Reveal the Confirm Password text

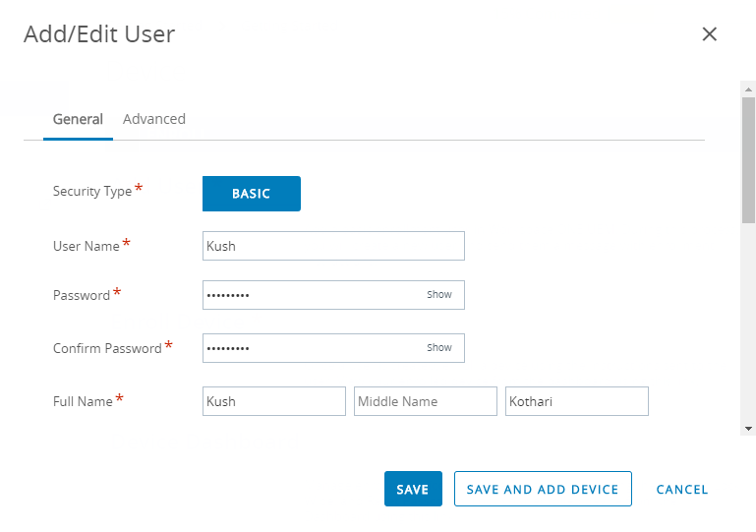click(439, 348)
